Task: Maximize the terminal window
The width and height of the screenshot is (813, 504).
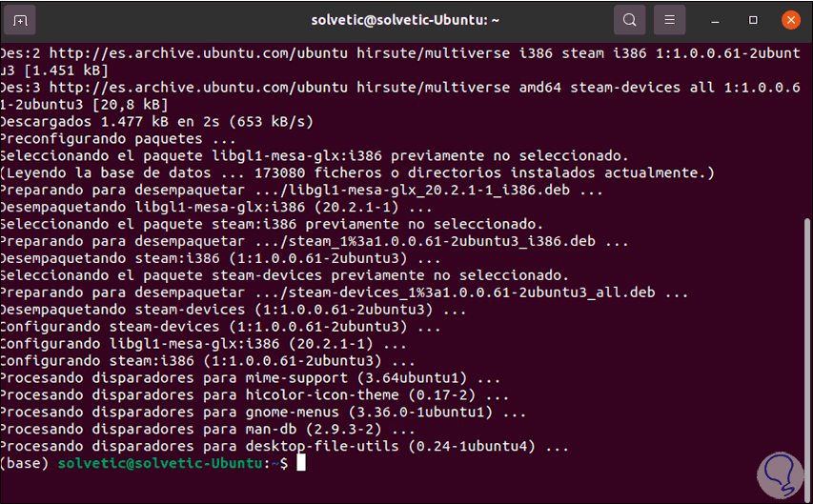Action: tap(753, 20)
